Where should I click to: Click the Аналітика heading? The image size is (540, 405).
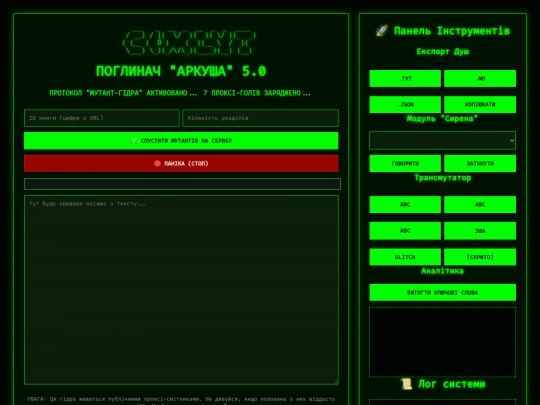(x=442, y=271)
